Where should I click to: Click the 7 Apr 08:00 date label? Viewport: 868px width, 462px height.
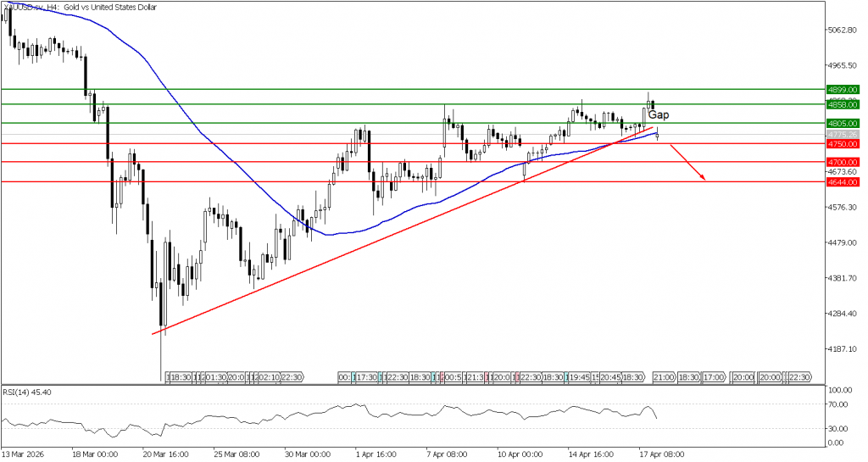point(445,454)
